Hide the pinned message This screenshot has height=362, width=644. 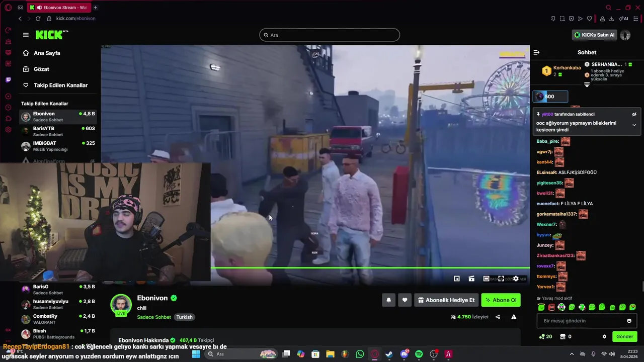click(634, 114)
